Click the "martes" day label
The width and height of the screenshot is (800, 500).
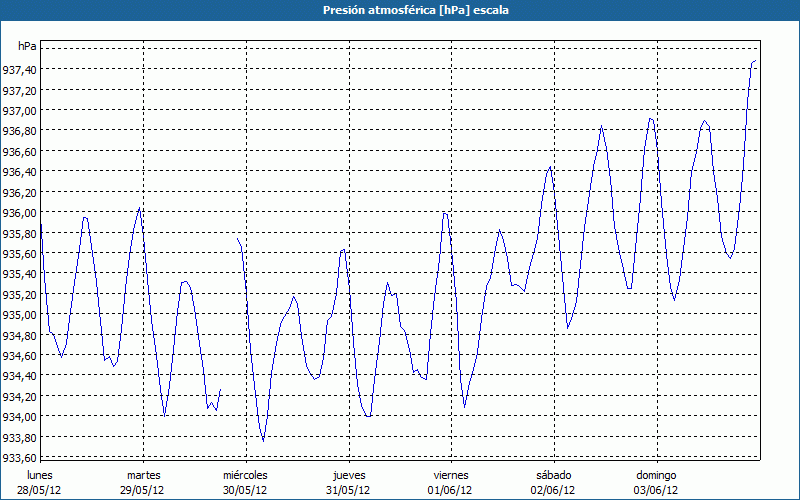(144, 474)
